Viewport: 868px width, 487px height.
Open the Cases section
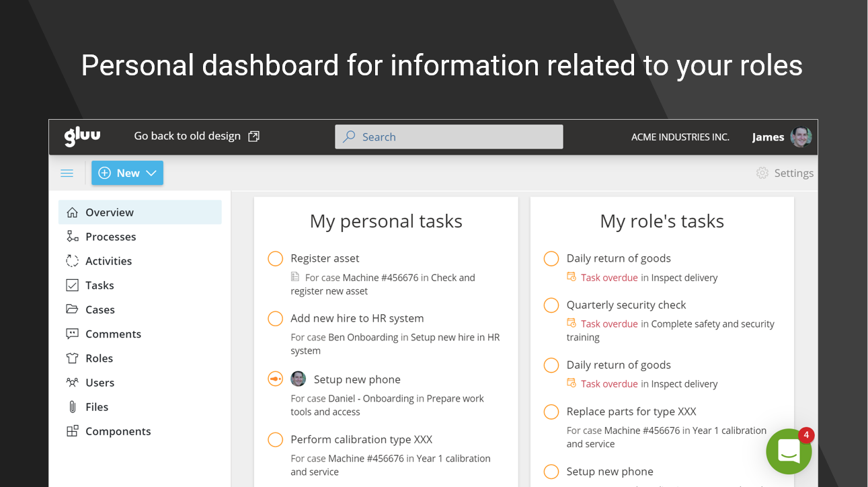100,310
